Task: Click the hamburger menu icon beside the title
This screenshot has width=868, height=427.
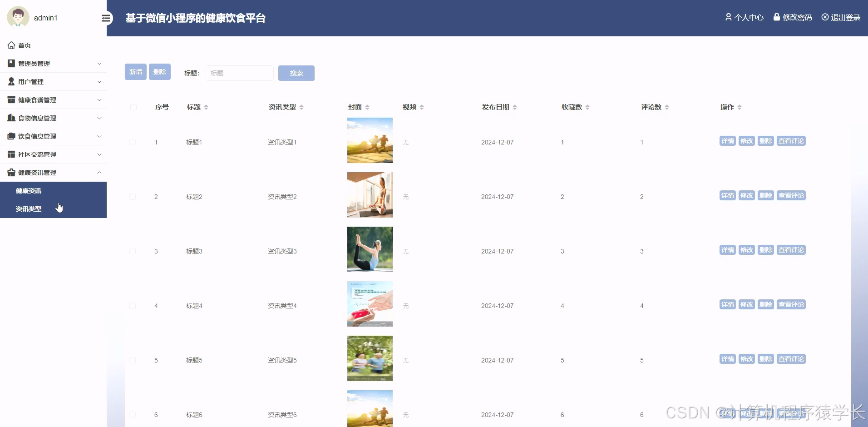Action: 106,18
